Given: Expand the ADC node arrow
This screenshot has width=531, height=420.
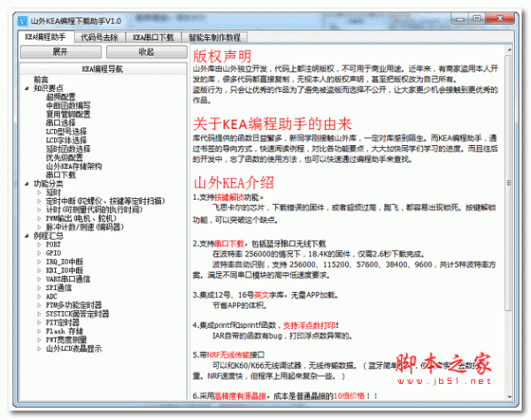Looking at the screenshot, I should [x=39, y=296].
